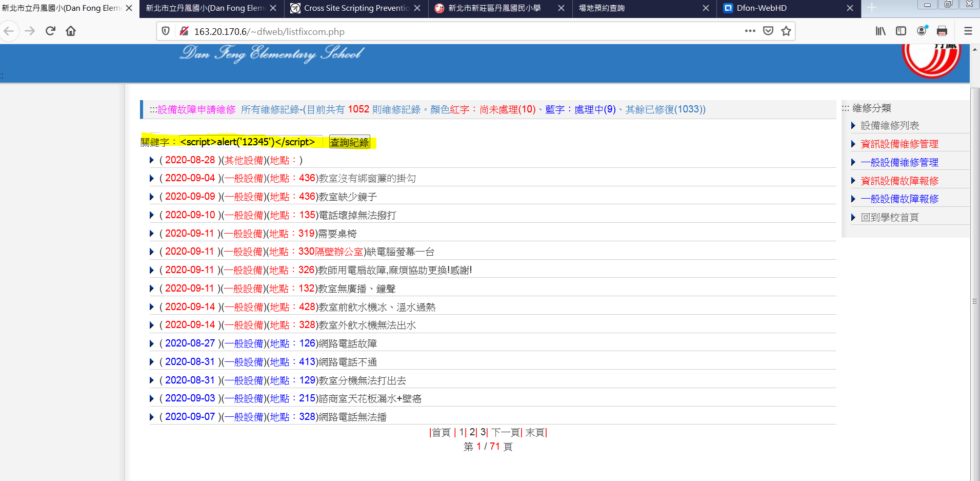Viewport: 980px width, 481px height.
Task: Print the page with printer icon
Action: 942,31
